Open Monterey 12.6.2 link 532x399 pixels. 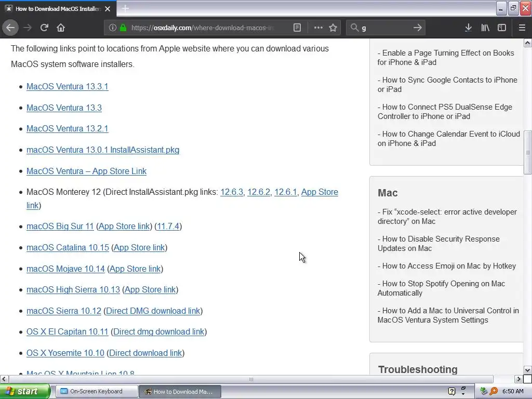tap(259, 192)
